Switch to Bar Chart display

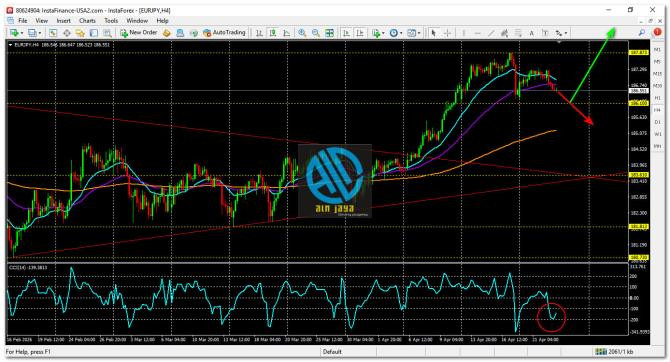(259, 33)
